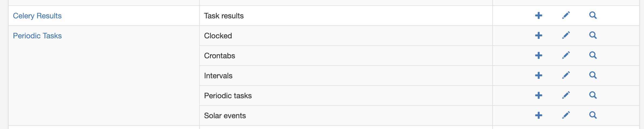Edit Solar events with the pencil icon
Screen dimensions: 644x129
[x=566, y=115]
